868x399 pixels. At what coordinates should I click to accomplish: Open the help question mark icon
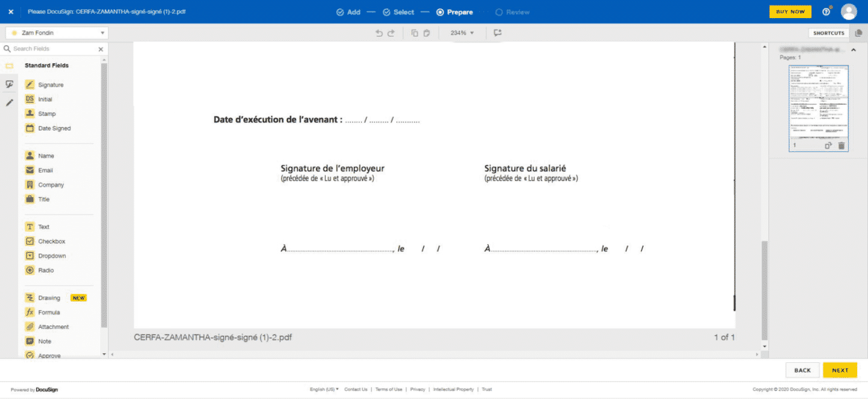pos(826,11)
